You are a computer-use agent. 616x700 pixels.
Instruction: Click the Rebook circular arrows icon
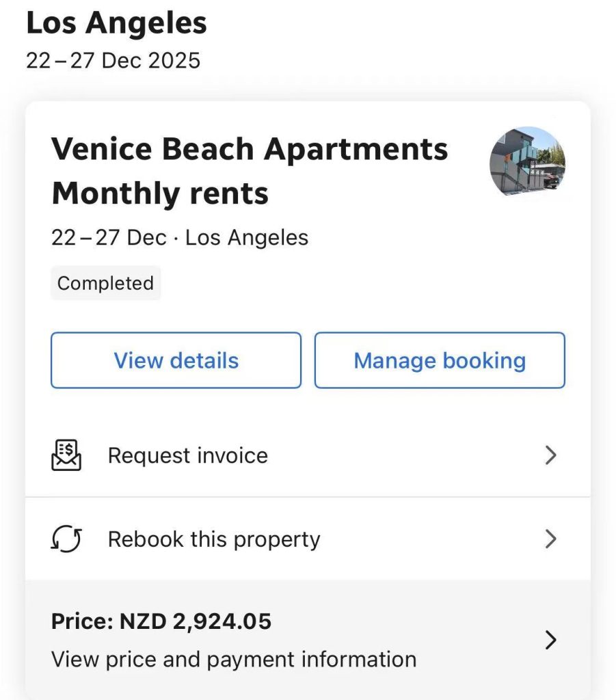[66, 539]
